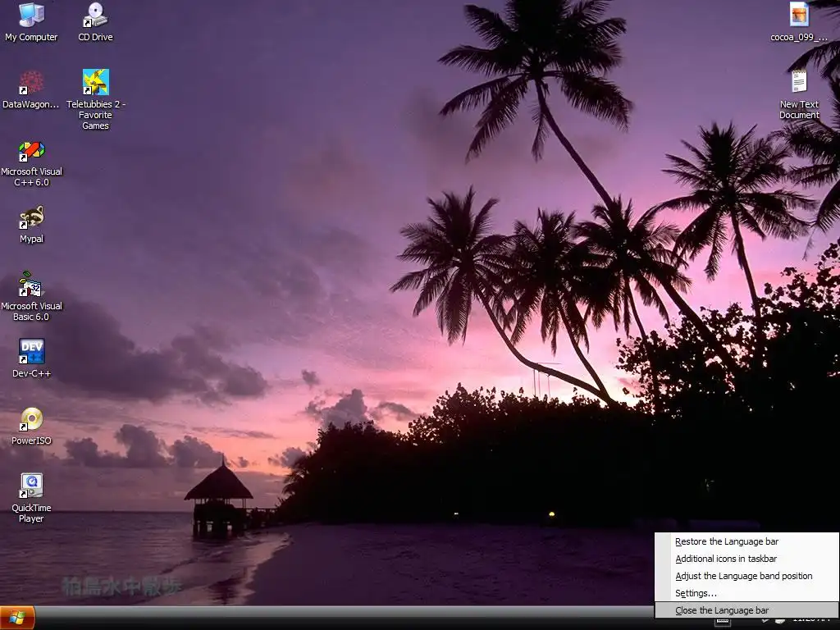Choose Adjust the Language band position
The image size is (840, 630).
(746, 576)
